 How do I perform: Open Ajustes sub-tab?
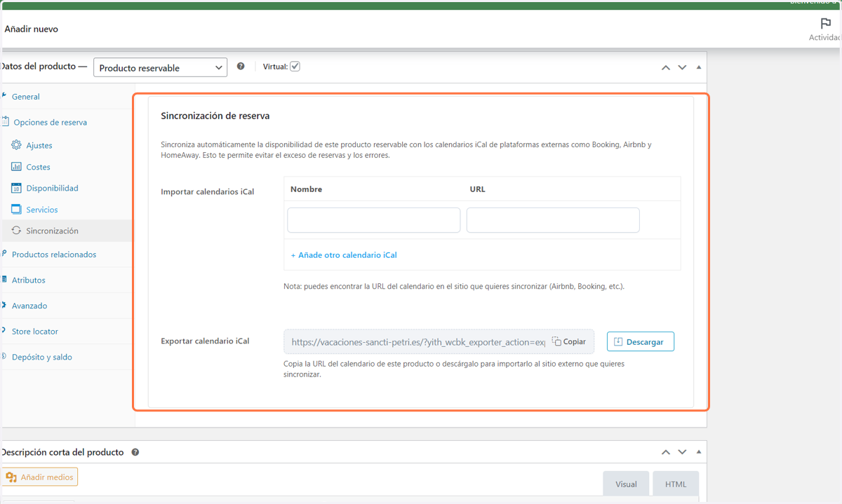click(39, 145)
